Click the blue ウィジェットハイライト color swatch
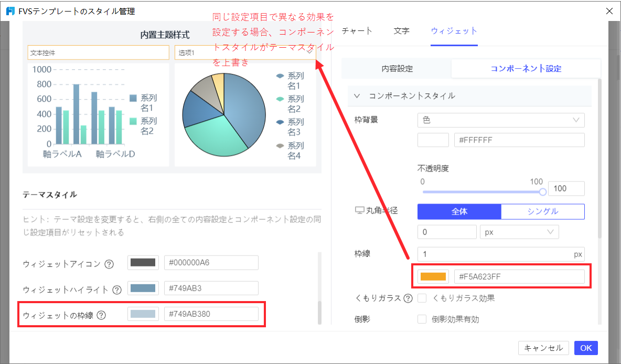 (143, 288)
